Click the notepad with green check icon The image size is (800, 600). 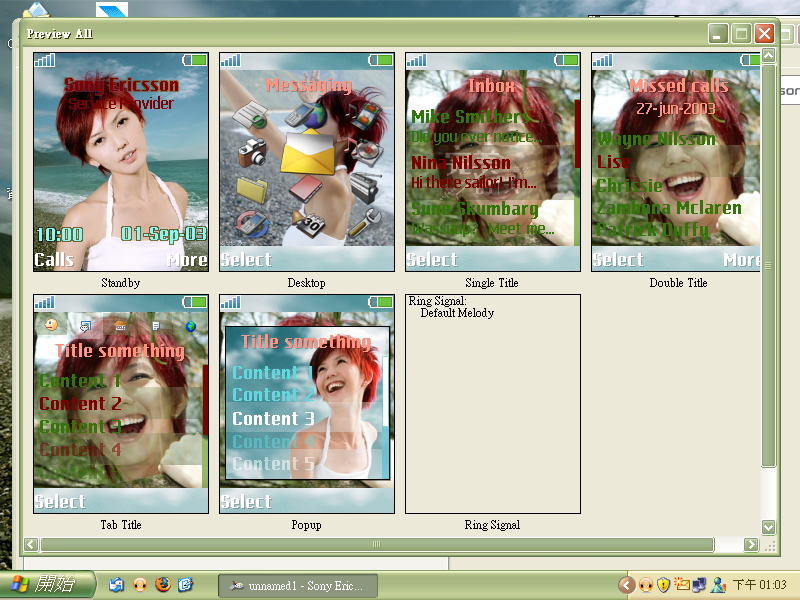coord(250,114)
